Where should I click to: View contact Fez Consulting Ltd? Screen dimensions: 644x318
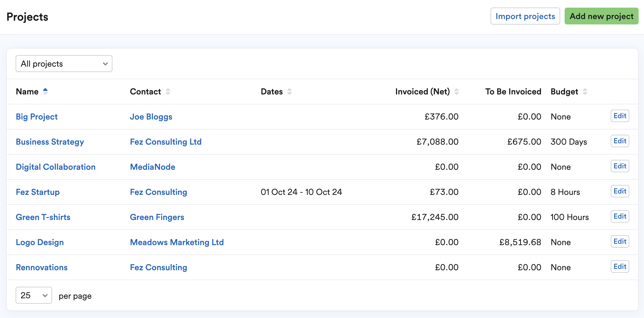pos(166,142)
